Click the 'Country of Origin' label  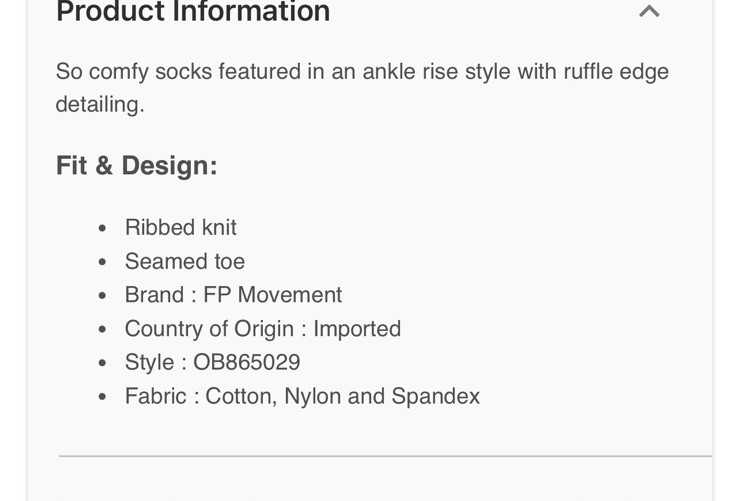coord(209,329)
